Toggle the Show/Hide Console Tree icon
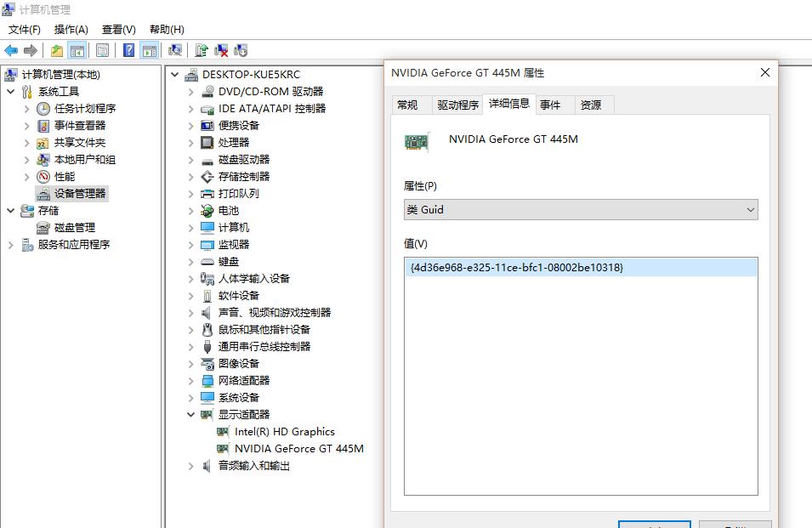 [77, 50]
